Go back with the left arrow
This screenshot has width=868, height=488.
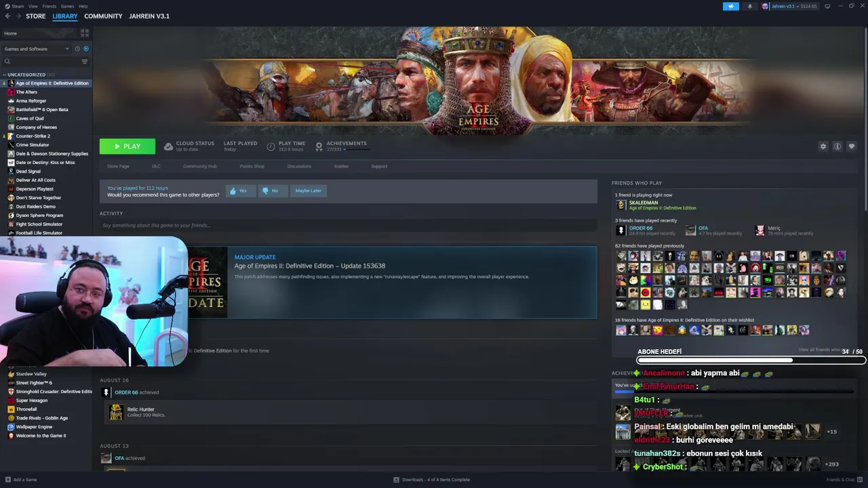7,16
